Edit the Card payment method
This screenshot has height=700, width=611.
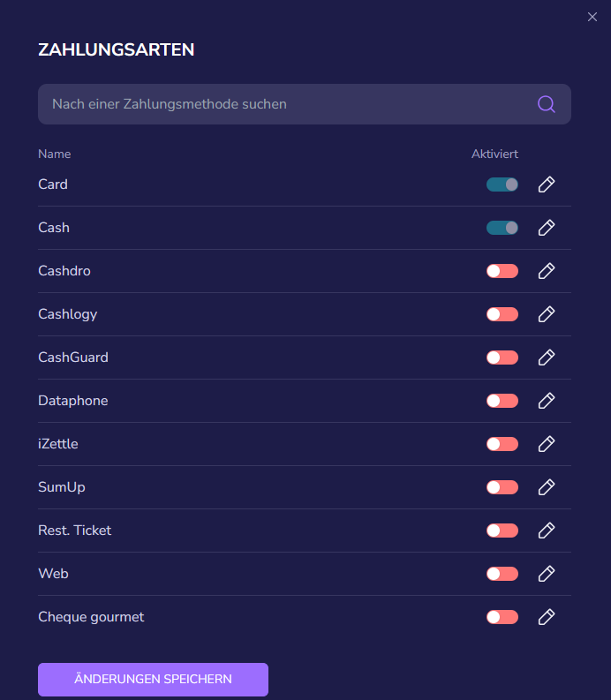pyautogui.click(x=547, y=184)
